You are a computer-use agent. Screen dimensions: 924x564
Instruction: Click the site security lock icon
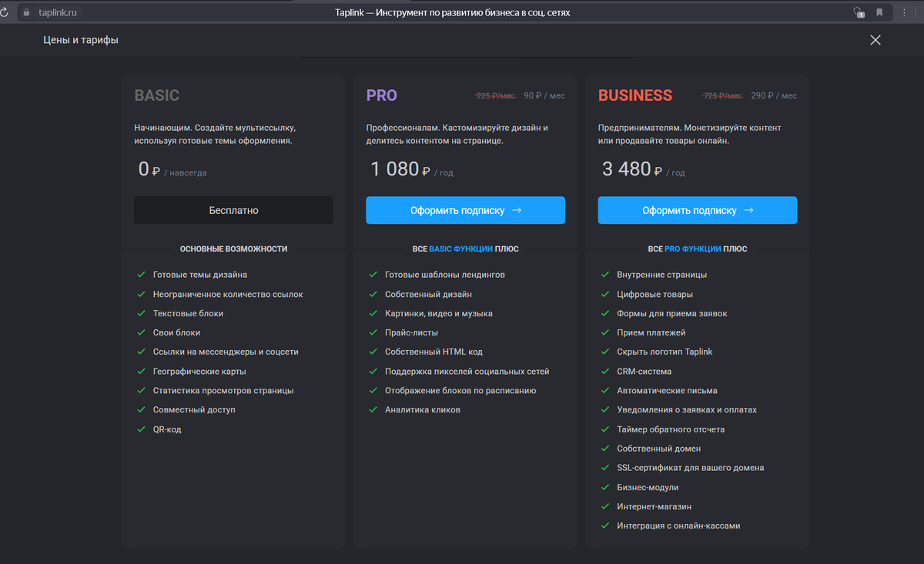27,12
